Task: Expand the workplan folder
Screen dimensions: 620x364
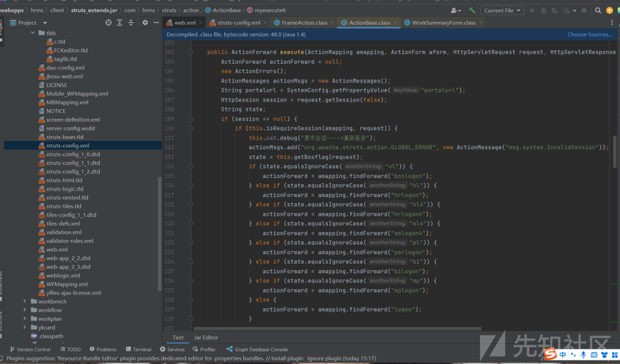Action: 25,319
